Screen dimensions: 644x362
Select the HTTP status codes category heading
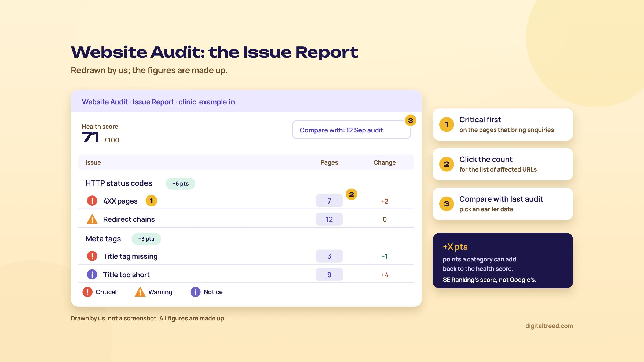(x=119, y=183)
